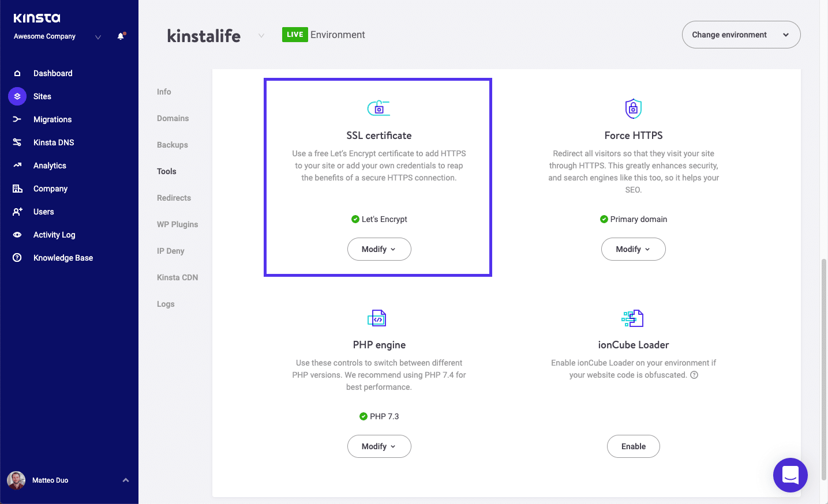Open the Redirects section

[174, 198]
